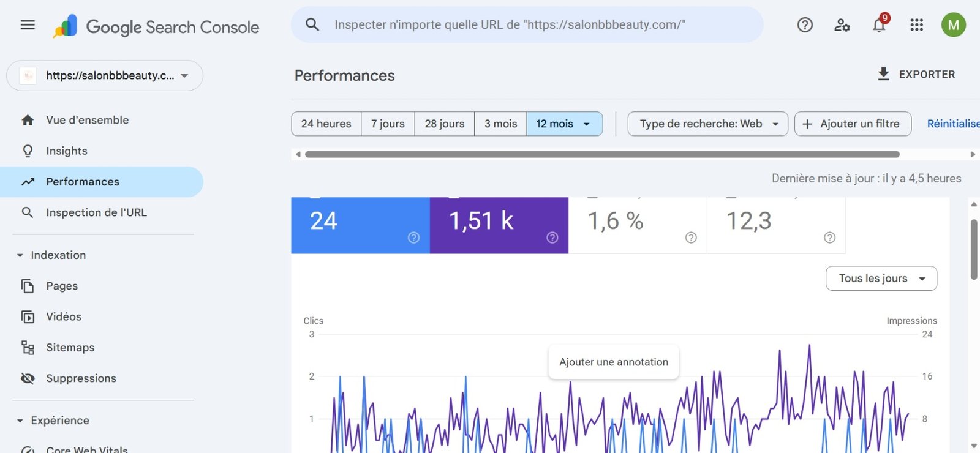Open the notifications bell
Viewport: 980px width, 453px height.
point(879,25)
